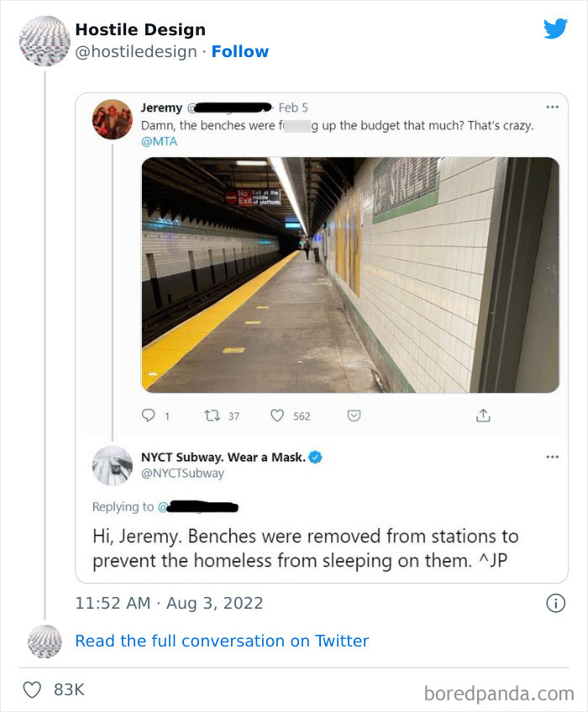Click the Hostile Design display name

click(139, 30)
